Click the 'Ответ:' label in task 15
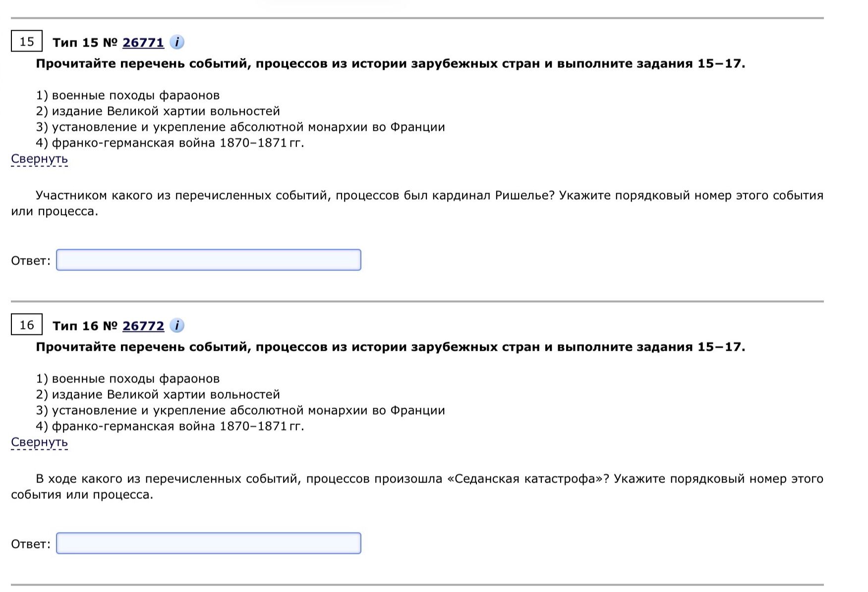 coord(31,261)
